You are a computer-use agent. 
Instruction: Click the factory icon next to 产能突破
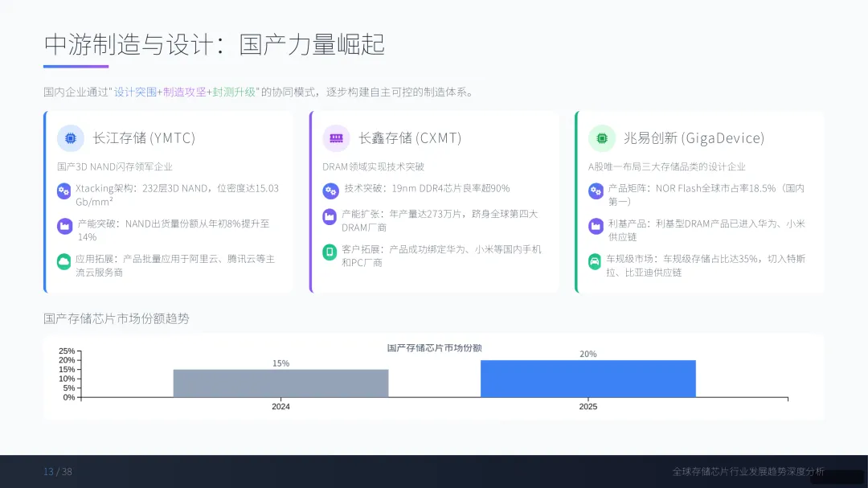64,226
